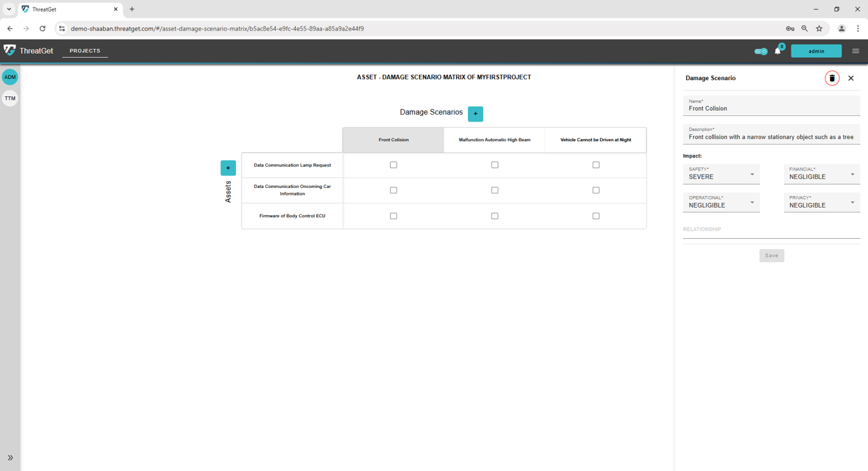
Task: Select the ADM sidebar circle icon
Action: coord(10,77)
